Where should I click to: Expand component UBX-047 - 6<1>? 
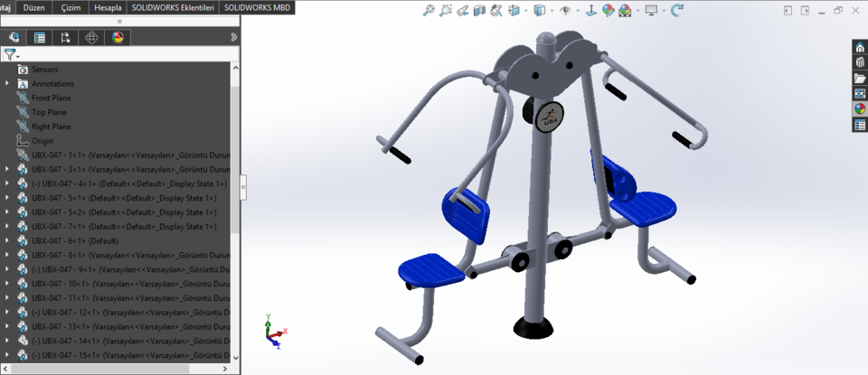7,240
